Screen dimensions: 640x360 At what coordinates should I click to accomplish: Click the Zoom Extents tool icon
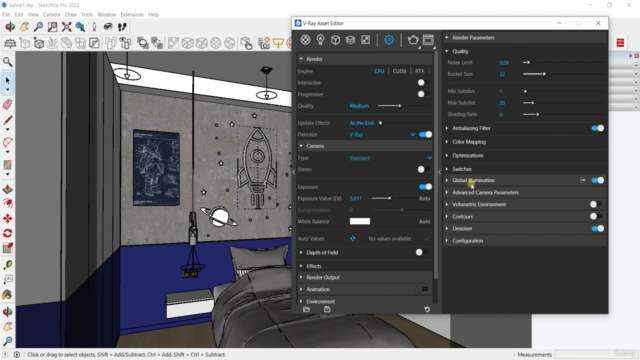pyautogui.click(x=67, y=27)
